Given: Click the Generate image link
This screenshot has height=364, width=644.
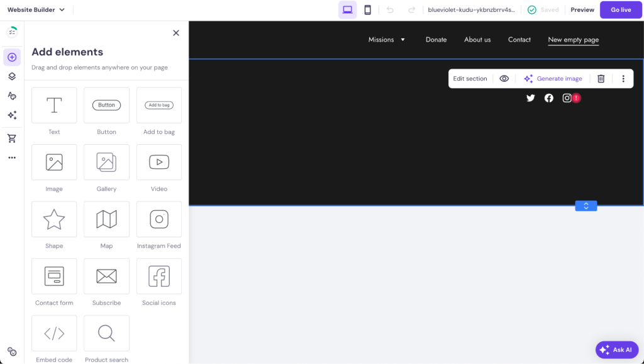Looking at the screenshot, I should point(558,78).
